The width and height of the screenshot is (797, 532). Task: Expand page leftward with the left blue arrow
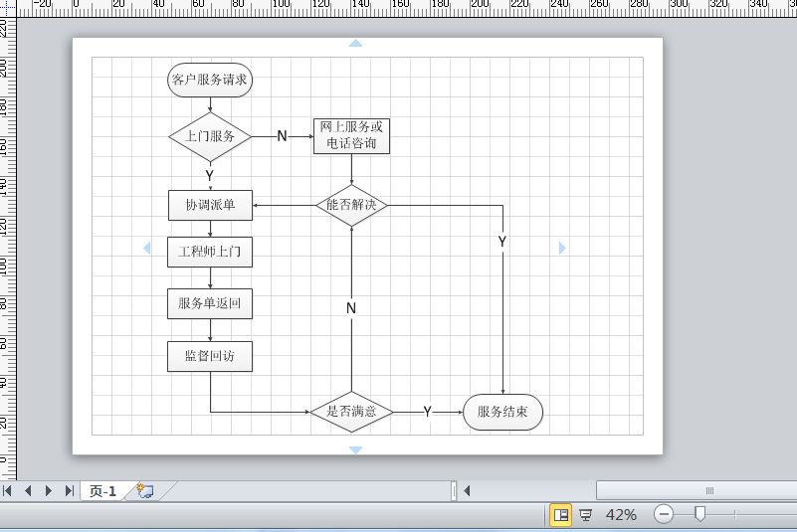click(x=147, y=248)
